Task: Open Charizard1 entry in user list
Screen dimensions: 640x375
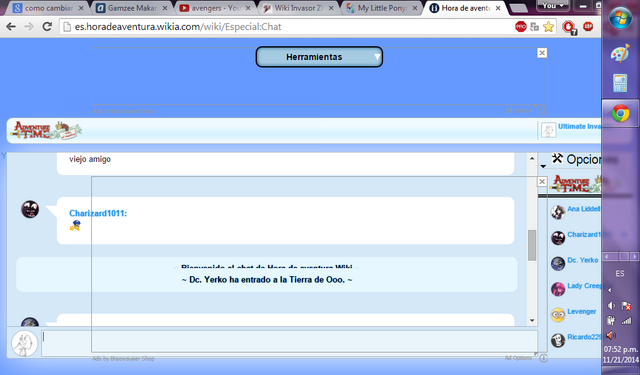Action: click(x=576, y=237)
